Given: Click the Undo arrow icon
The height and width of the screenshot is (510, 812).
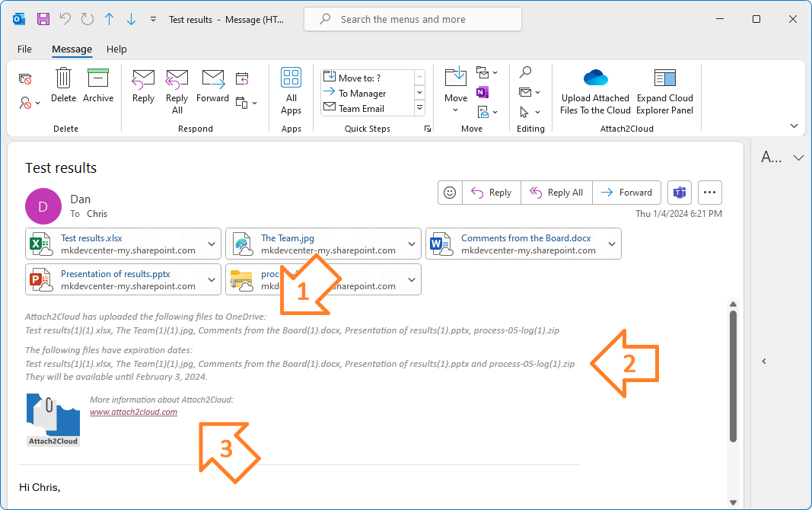Looking at the screenshot, I should [x=65, y=19].
